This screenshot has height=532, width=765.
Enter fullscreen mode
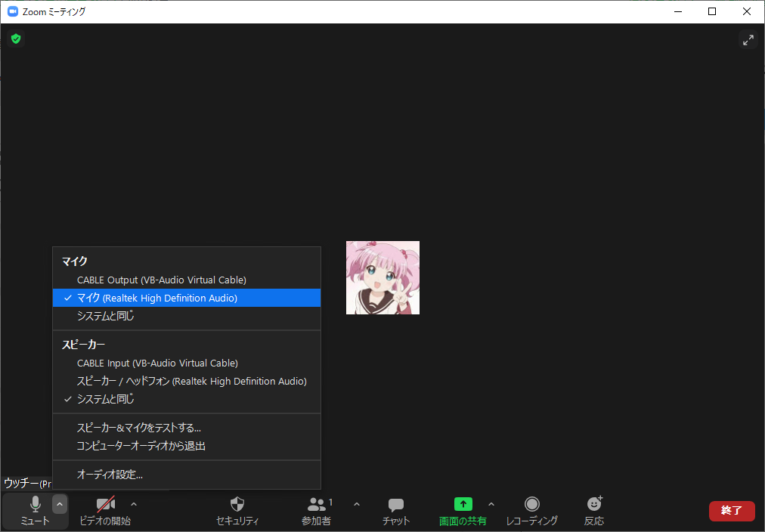[x=748, y=39]
